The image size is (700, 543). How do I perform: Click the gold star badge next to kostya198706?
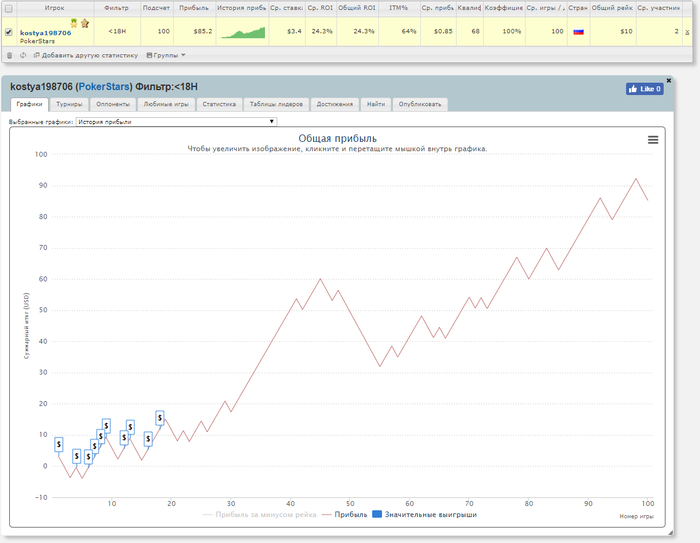(x=85, y=23)
